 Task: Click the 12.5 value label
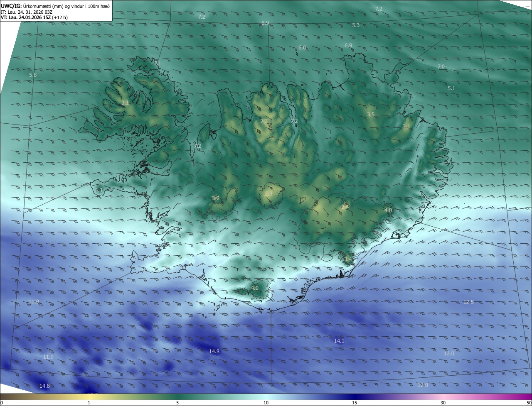pos(468,302)
